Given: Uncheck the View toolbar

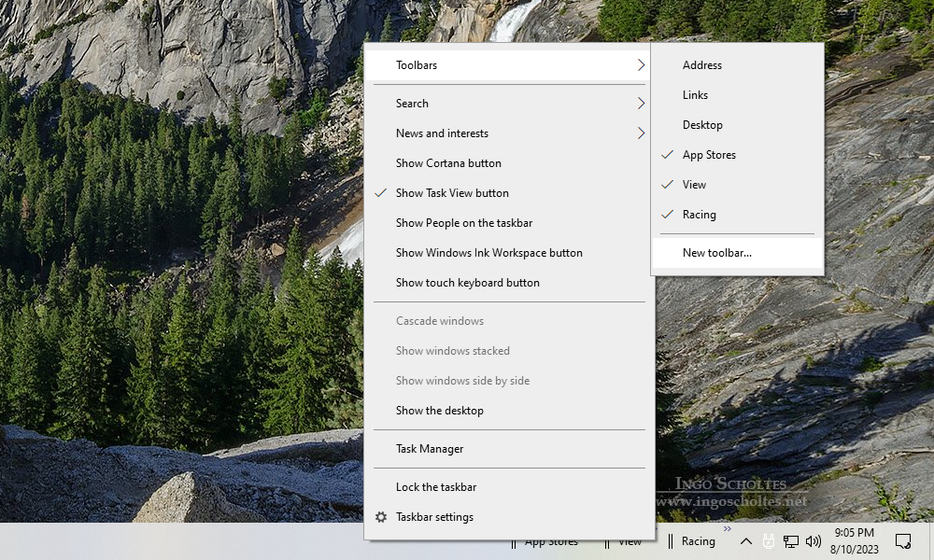Looking at the screenshot, I should [x=738, y=185].
